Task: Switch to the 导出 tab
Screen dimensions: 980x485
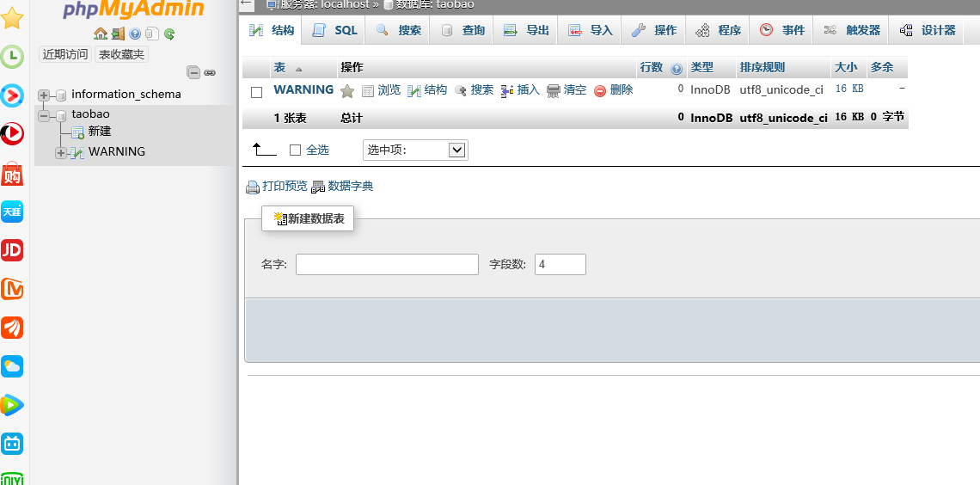Action: click(x=526, y=30)
